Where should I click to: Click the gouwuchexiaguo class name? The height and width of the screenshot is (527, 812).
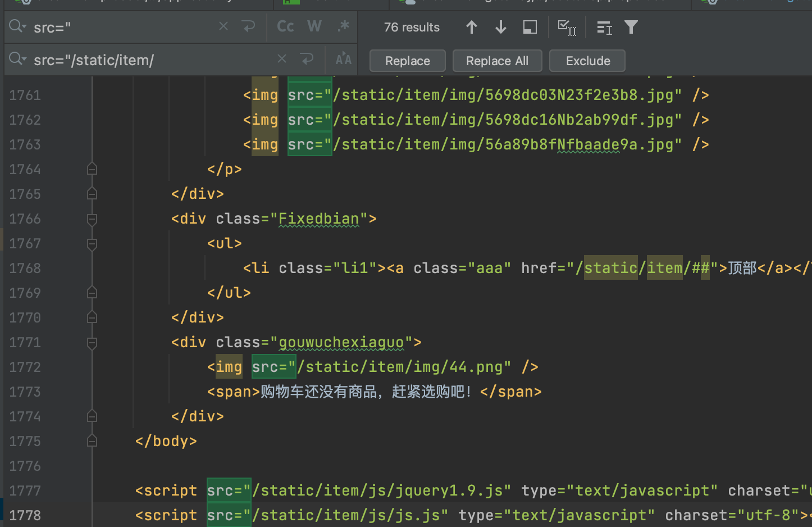click(341, 342)
